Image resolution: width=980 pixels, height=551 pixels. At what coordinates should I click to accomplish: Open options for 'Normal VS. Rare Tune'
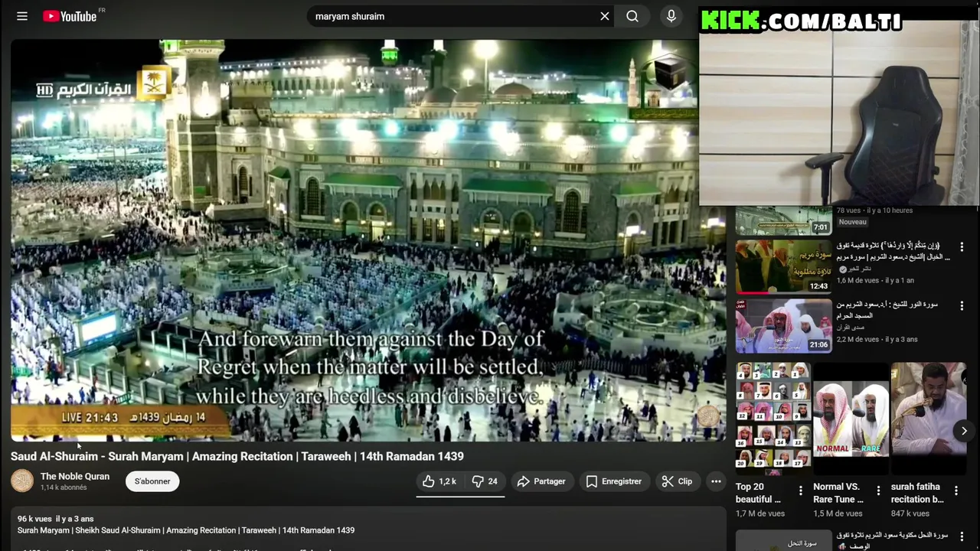[x=878, y=491]
